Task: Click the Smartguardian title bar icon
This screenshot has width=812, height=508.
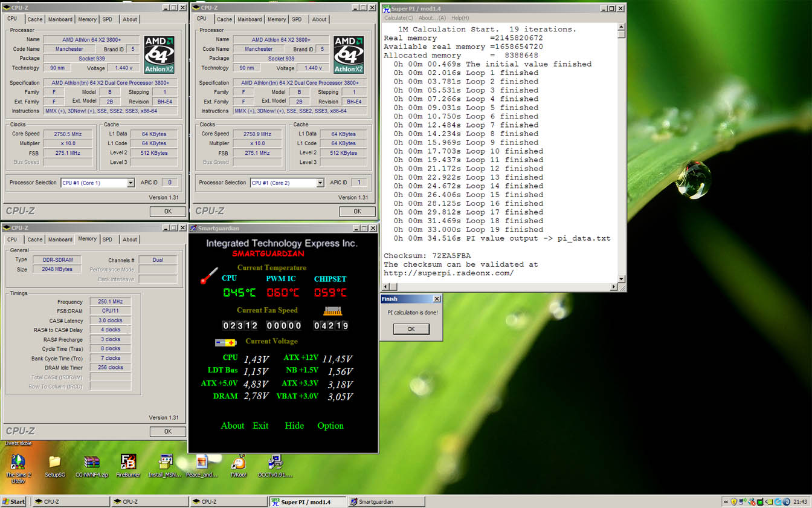Action: tap(194, 228)
